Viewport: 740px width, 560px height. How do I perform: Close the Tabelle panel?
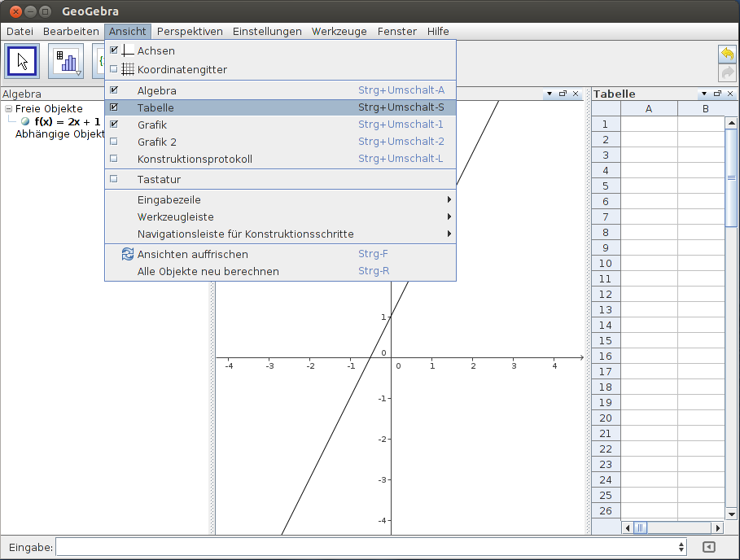[x=729, y=93]
